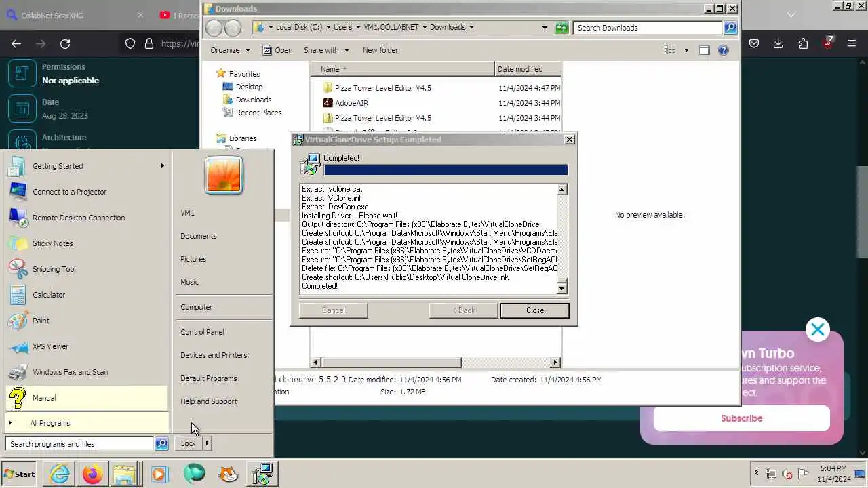Click the VirtualCloneDrive setup taskbar icon
This screenshot has height=488, width=868.
tap(262, 474)
